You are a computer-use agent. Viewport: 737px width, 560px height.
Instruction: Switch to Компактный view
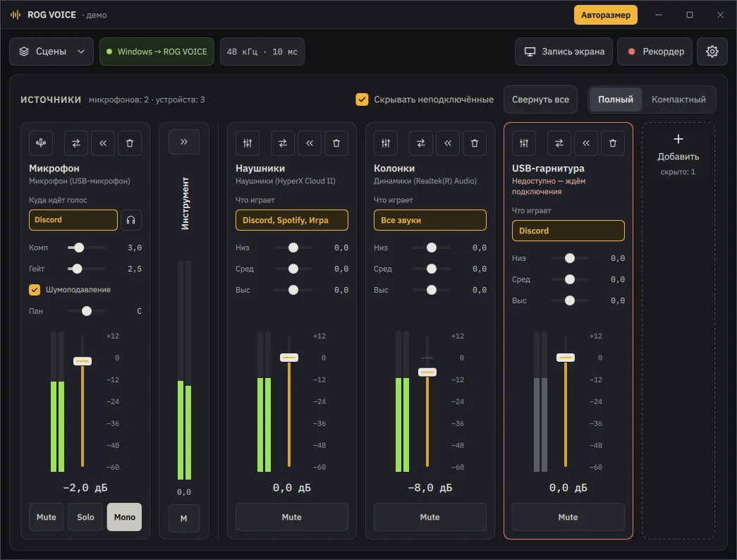678,99
